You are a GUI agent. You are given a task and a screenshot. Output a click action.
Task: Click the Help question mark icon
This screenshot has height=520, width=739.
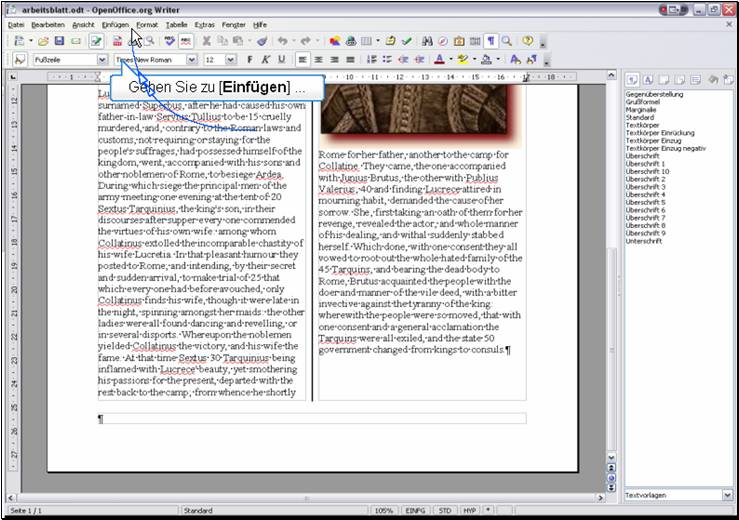tap(527, 41)
